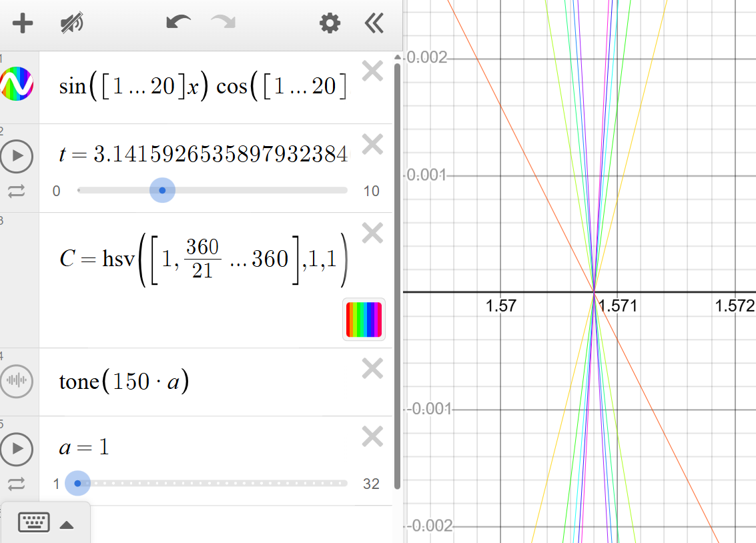Play the t slider animation
The image size is (756, 543).
[17, 156]
